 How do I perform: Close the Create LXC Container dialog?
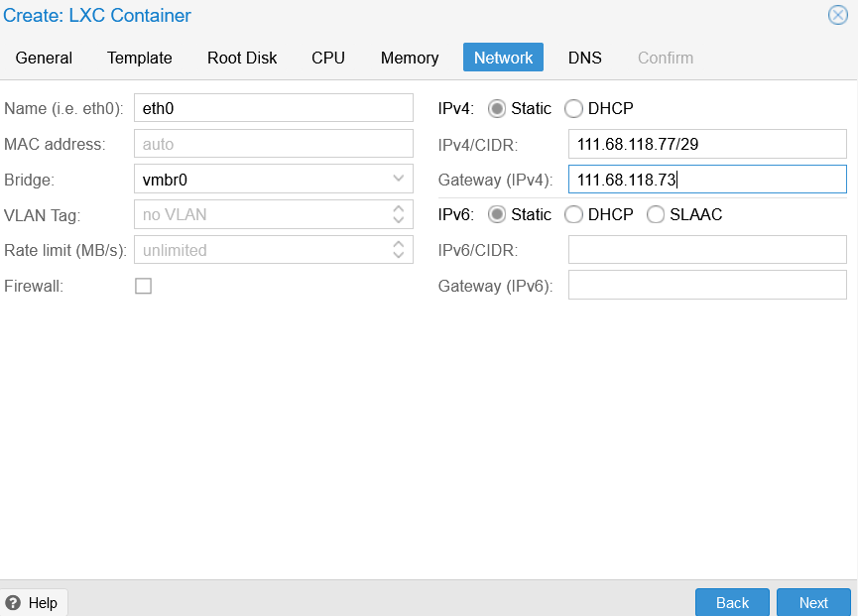(838, 15)
